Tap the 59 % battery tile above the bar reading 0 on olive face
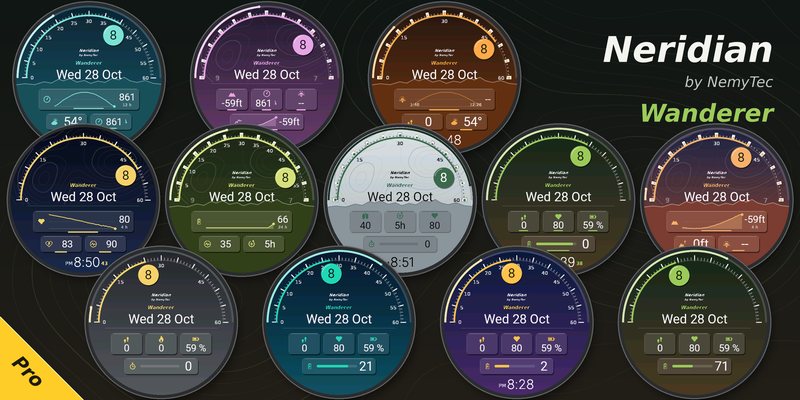This screenshot has height=400, width=800. (593, 221)
